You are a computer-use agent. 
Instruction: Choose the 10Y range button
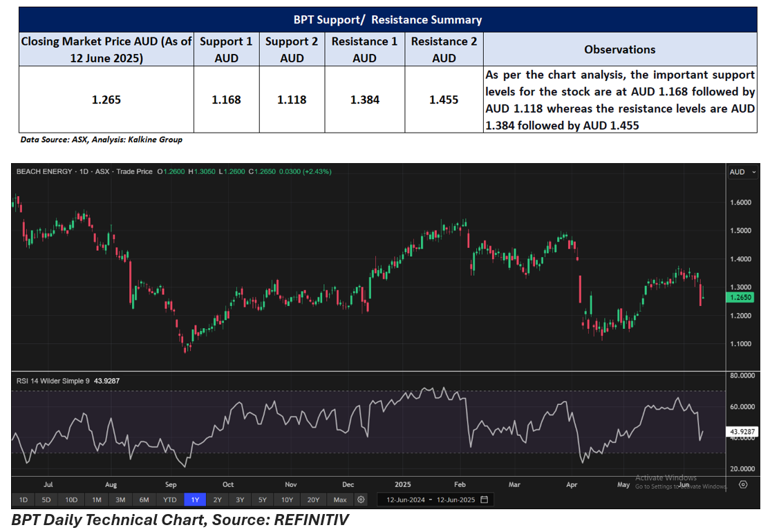click(287, 500)
